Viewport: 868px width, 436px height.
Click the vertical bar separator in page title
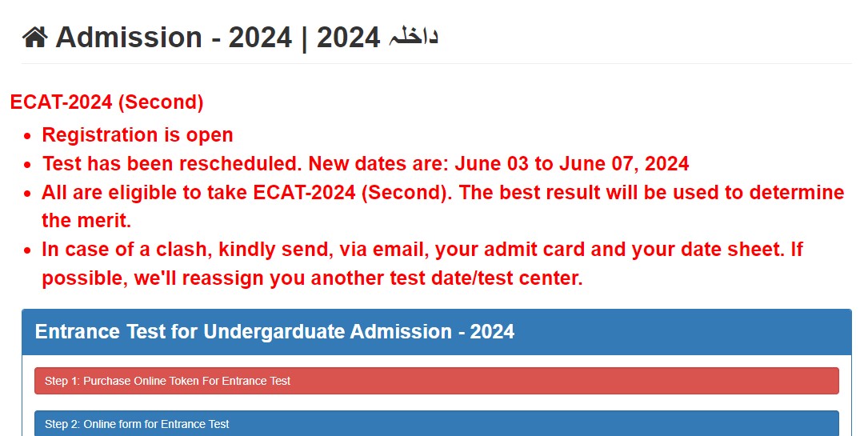[x=305, y=38]
